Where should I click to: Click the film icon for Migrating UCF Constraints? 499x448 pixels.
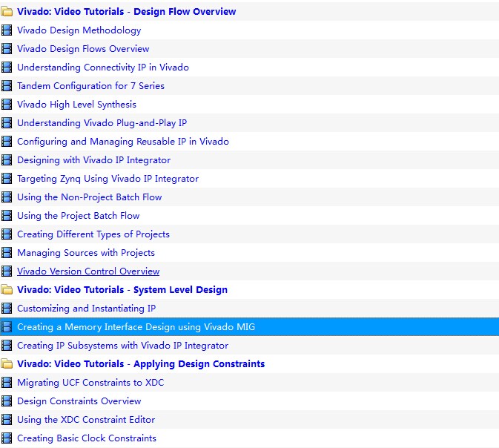tap(7, 383)
